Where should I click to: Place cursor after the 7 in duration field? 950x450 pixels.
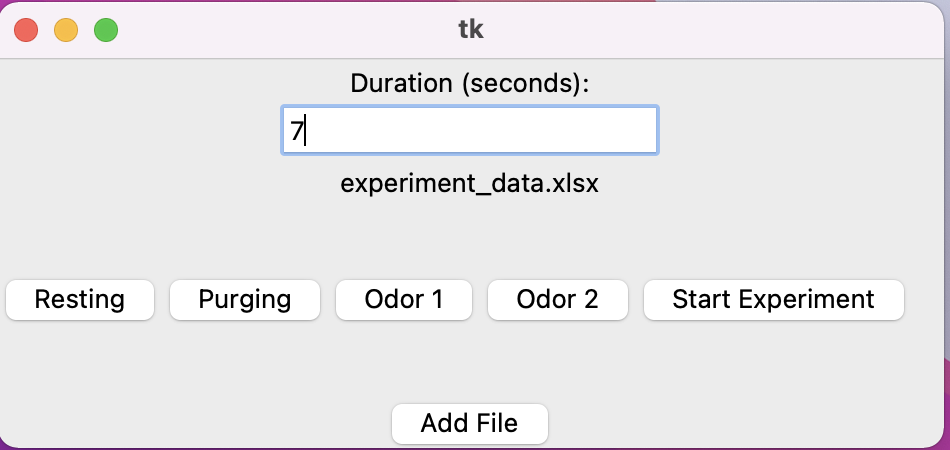(304, 131)
